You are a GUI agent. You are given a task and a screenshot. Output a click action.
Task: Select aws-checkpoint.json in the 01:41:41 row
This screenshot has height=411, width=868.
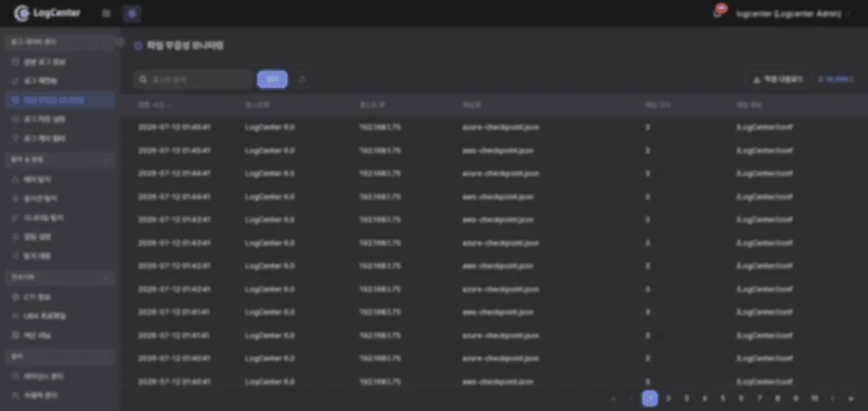[498, 312]
